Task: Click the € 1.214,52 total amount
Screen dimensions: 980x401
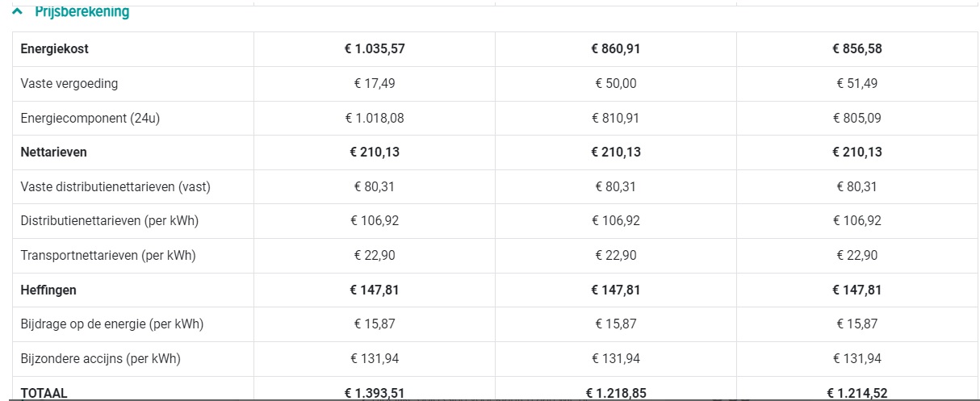Action: 857,393
